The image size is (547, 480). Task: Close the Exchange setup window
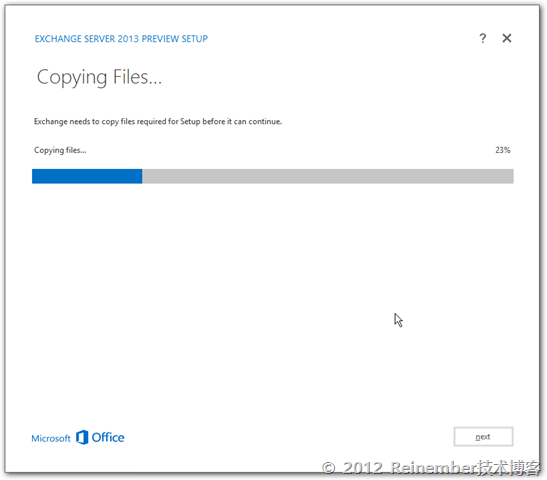coord(507,38)
